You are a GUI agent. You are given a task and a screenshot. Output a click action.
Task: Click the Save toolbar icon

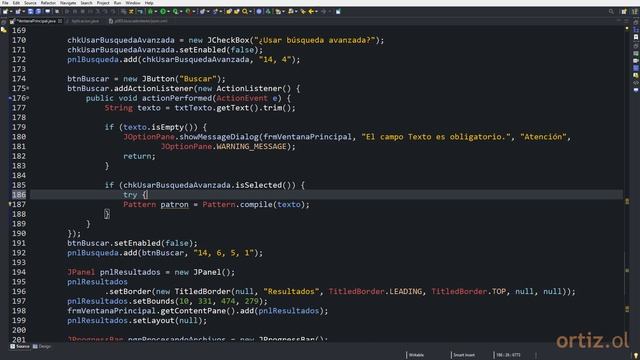31,11
